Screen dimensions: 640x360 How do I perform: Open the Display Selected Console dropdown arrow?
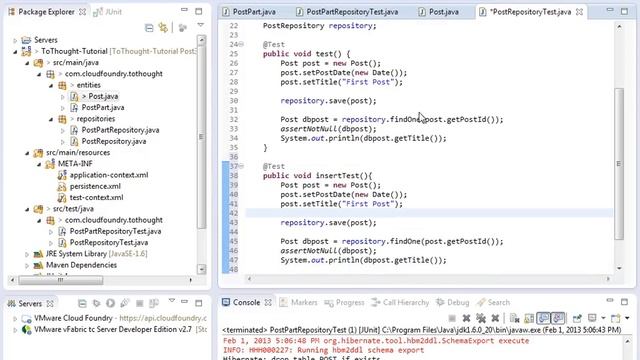point(603,318)
